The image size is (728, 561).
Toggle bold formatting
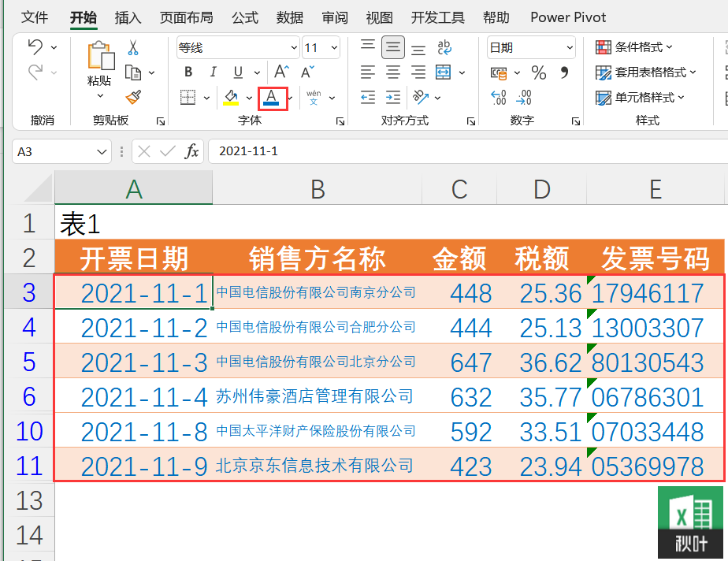pyautogui.click(x=188, y=72)
